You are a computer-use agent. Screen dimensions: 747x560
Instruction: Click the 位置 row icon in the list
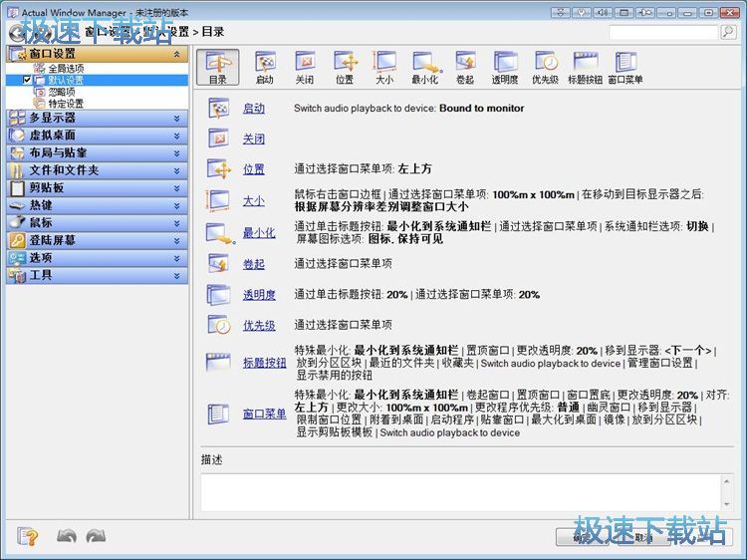point(219,169)
